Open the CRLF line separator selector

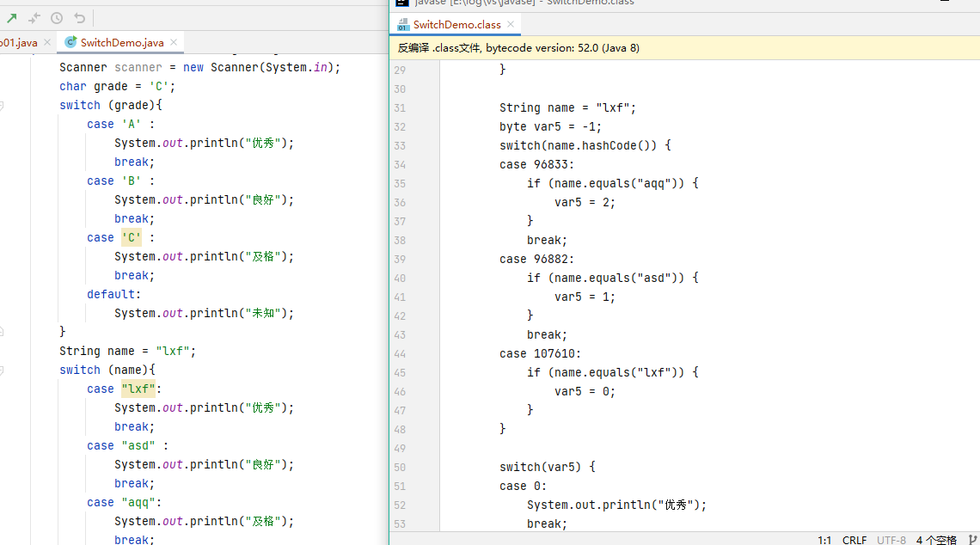(x=854, y=540)
